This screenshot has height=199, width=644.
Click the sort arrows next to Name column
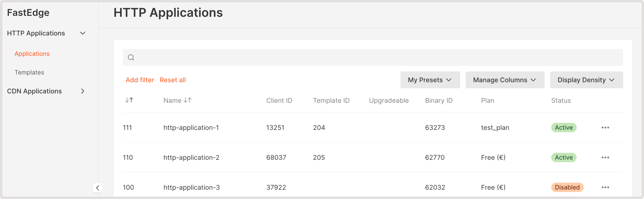(188, 100)
